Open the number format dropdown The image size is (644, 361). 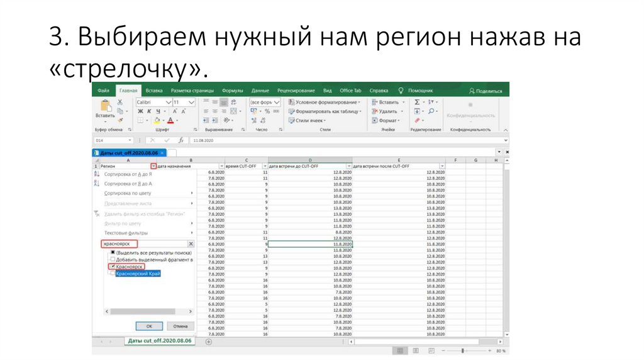point(277,103)
